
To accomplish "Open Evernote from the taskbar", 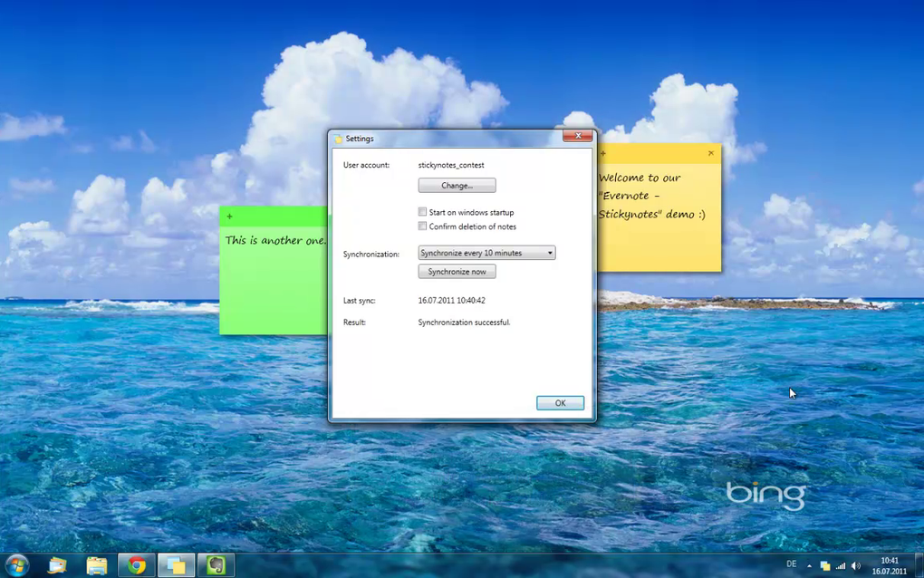I will (x=217, y=565).
